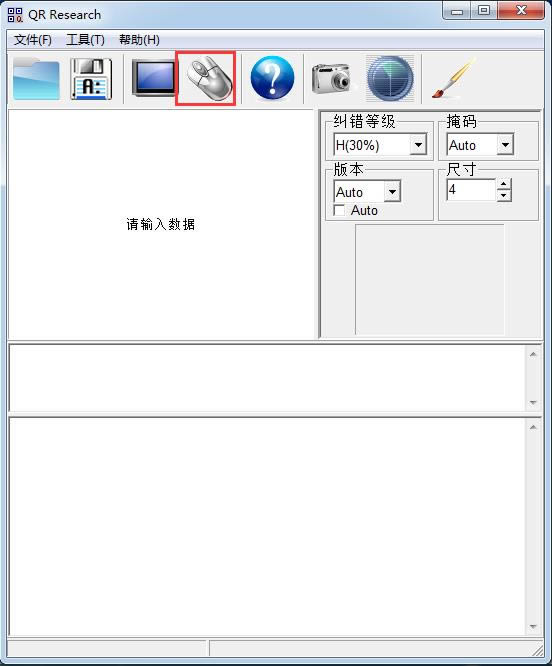552x666 pixels.
Task: Click the camera icon in toolbar
Action: pyautogui.click(x=331, y=78)
